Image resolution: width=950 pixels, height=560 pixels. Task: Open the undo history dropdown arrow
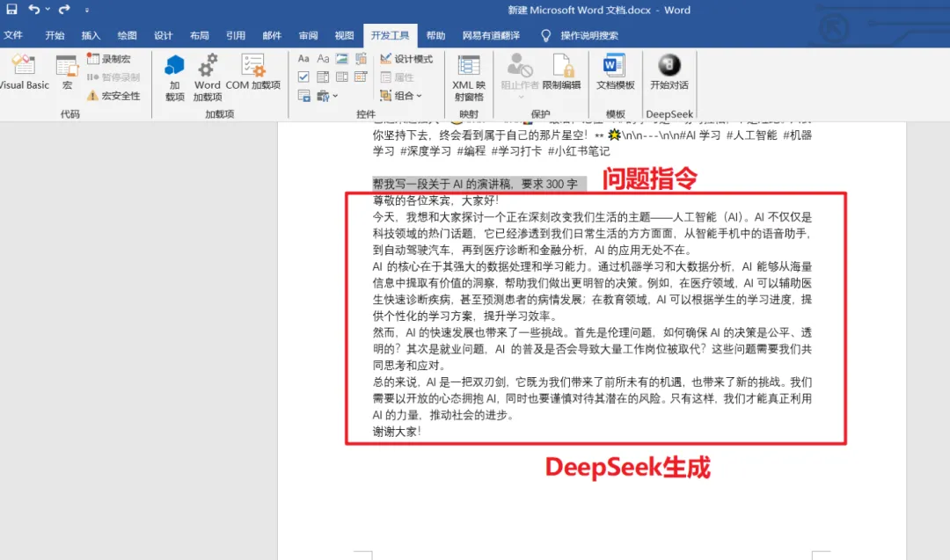tap(47, 9)
